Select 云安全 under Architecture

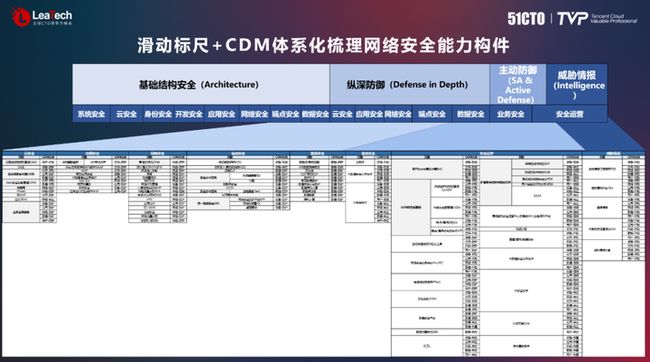pyautogui.click(x=126, y=114)
